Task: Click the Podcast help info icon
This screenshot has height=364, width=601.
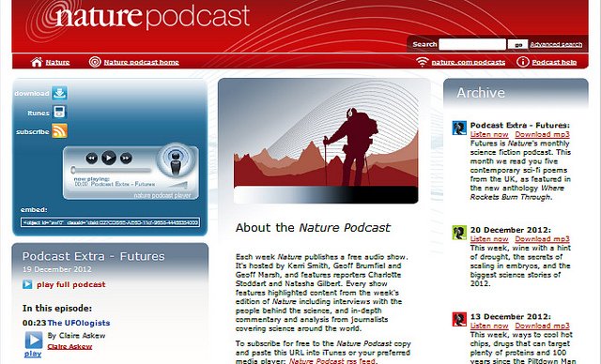Action: point(522,62)
